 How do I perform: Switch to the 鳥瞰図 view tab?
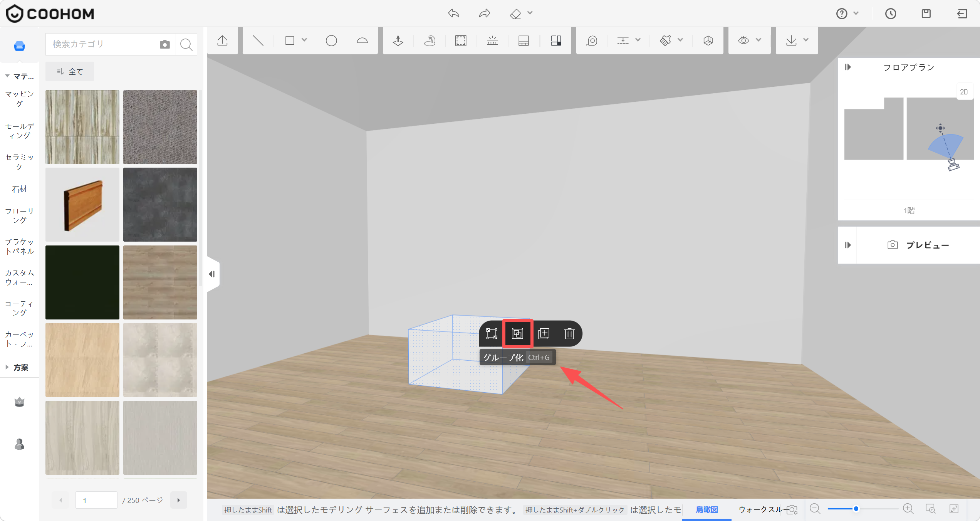tap(707, 509)
